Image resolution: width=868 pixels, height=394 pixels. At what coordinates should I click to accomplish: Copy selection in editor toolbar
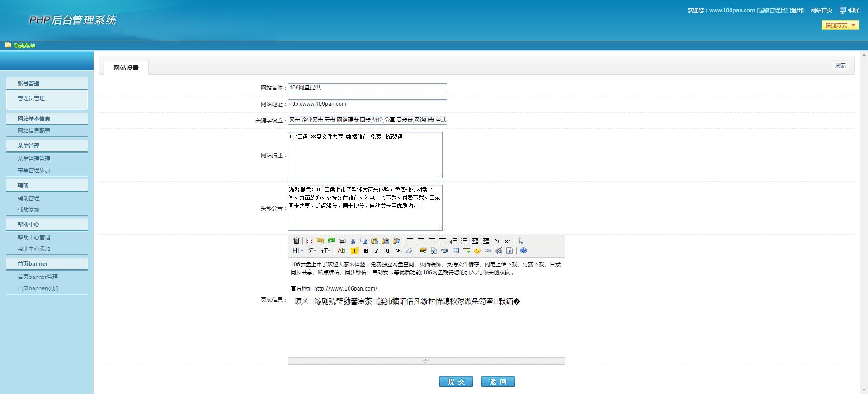(x=364, y=241)
